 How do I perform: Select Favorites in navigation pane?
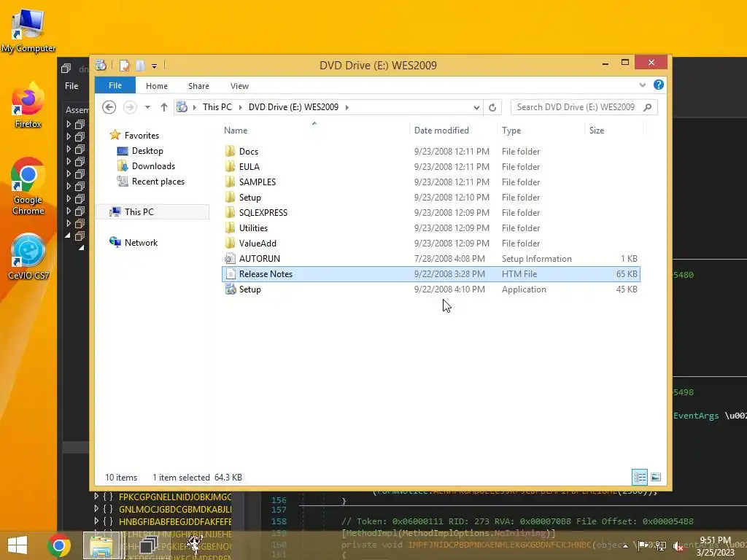(x=142, y=135)
